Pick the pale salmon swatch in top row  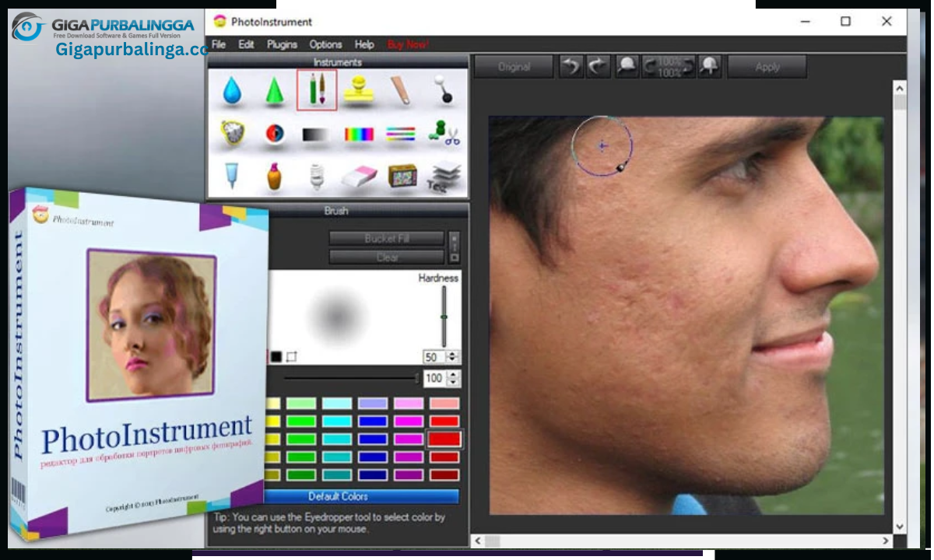[444, 403]
